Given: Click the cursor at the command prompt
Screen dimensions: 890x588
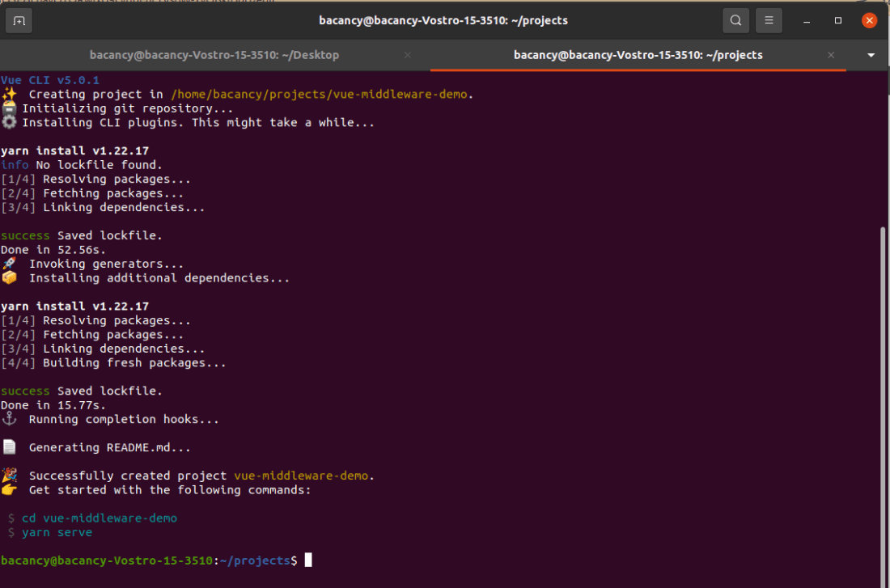Looking at the screenshot, I should coord(308,561).
